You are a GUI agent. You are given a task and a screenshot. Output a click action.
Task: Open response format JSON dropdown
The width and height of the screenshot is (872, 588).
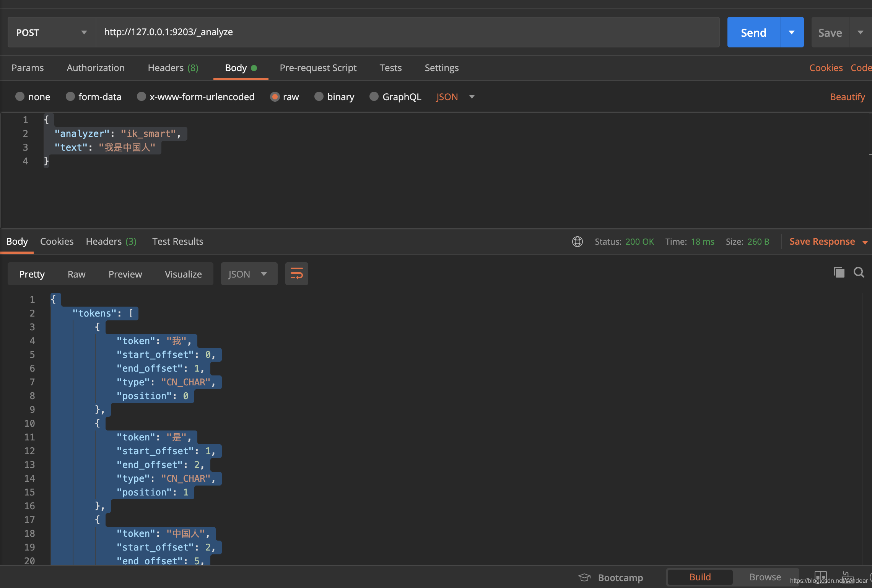tap(249, 274)
